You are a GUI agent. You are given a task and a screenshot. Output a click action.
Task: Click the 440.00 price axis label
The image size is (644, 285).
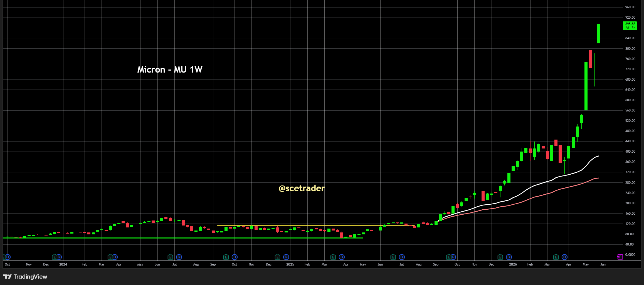pyautogui.click(x=630, y=141)
